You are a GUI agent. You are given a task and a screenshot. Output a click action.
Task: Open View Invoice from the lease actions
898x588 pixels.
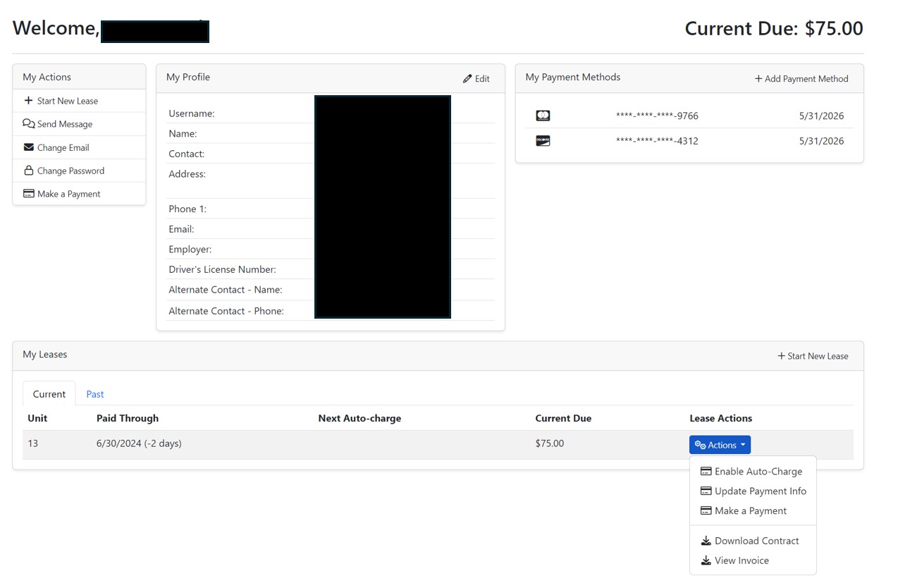742,561
